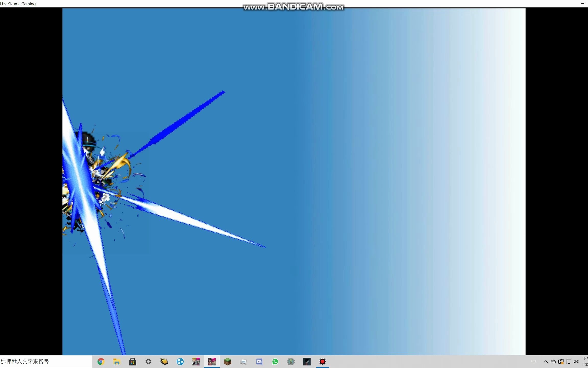
Task: Open the gear with tree icon app
Action: [x=291, y=362]
